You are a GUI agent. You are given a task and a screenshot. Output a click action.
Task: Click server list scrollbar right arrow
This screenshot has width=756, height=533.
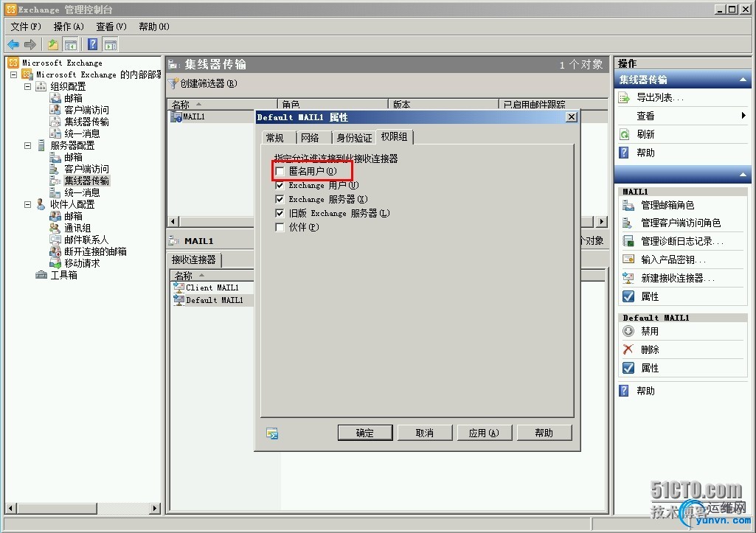(x=601, y=222)
